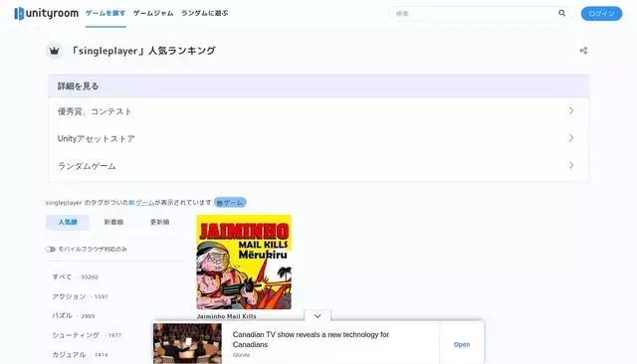Click the 詳細を見る header

[x=318, y=87]
